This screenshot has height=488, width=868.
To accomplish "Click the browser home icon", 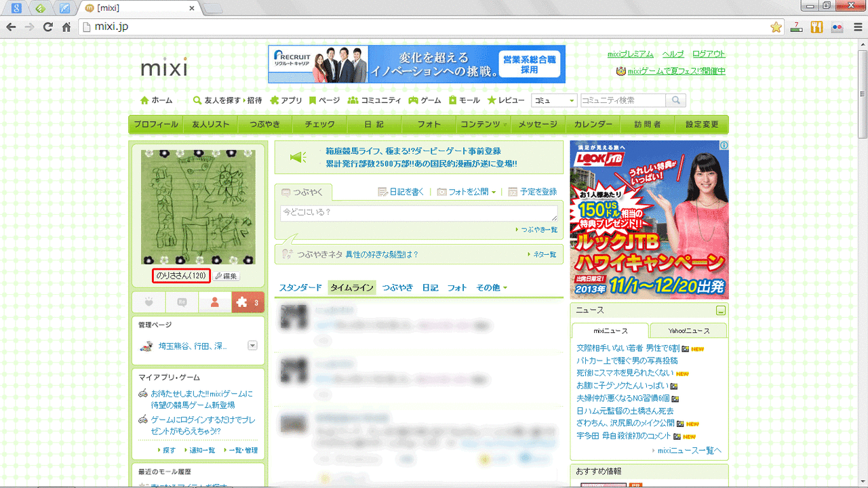I will point(66,27).
